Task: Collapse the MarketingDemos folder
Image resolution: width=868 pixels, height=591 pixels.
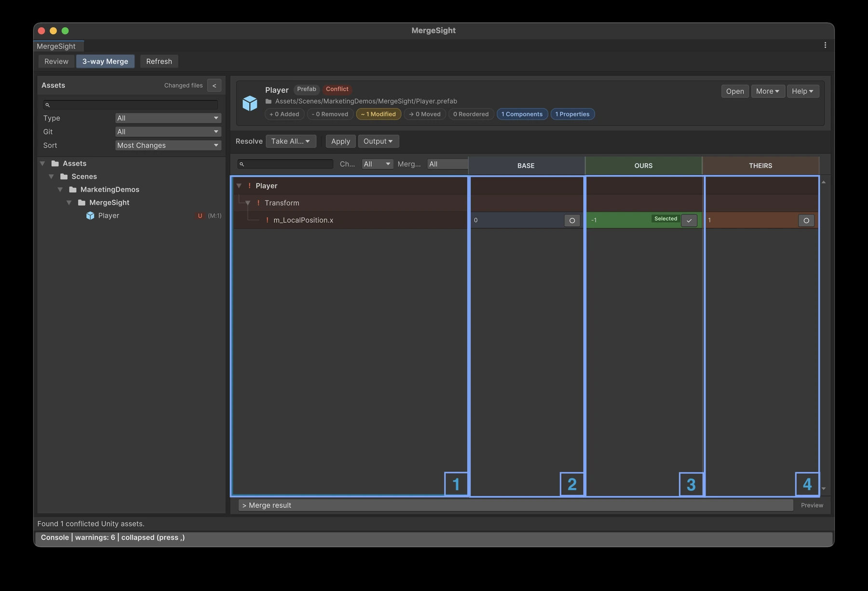Action: point(60,190)
